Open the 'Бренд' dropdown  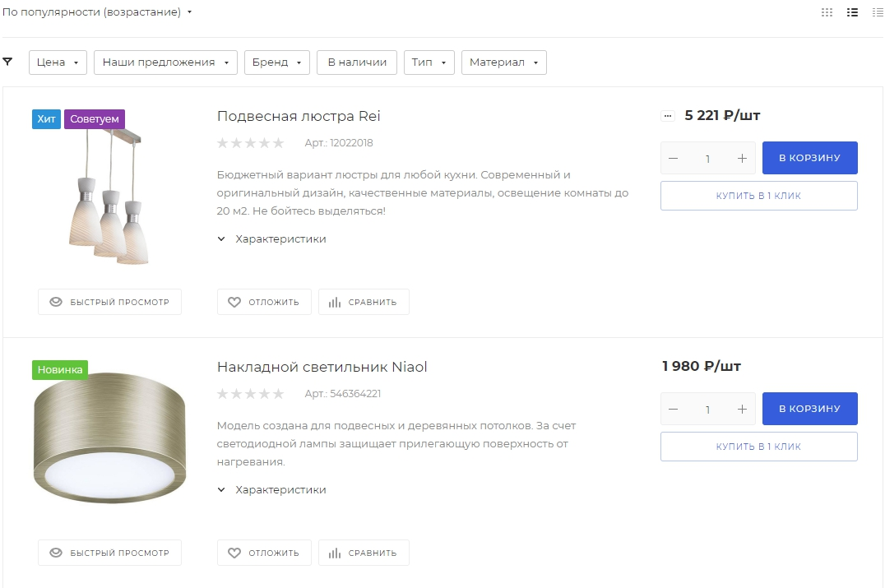pos(276,62)
